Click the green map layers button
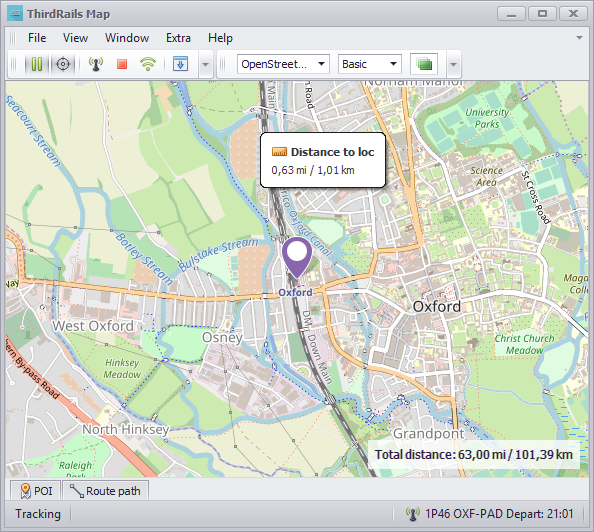Image resolution: width=594 pixels, height=532 pixels. tap(424, 64)
